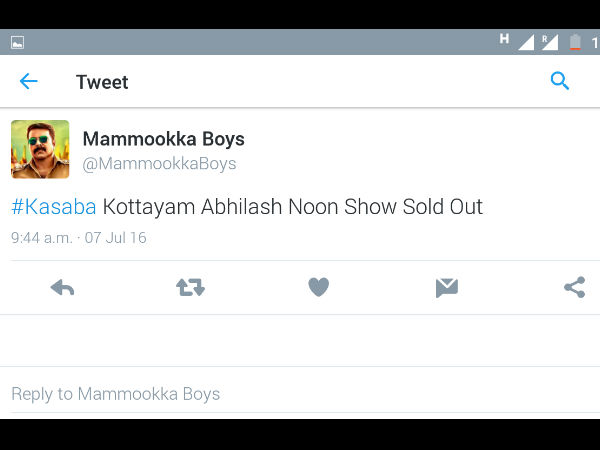Retweet the Kasaba tweet

tap(190, 288)
